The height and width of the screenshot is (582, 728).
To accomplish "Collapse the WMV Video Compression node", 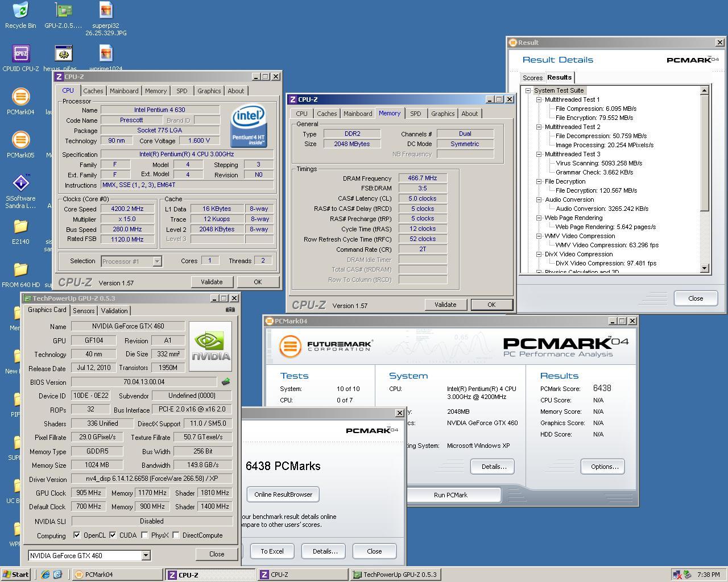I will [539, 236].
